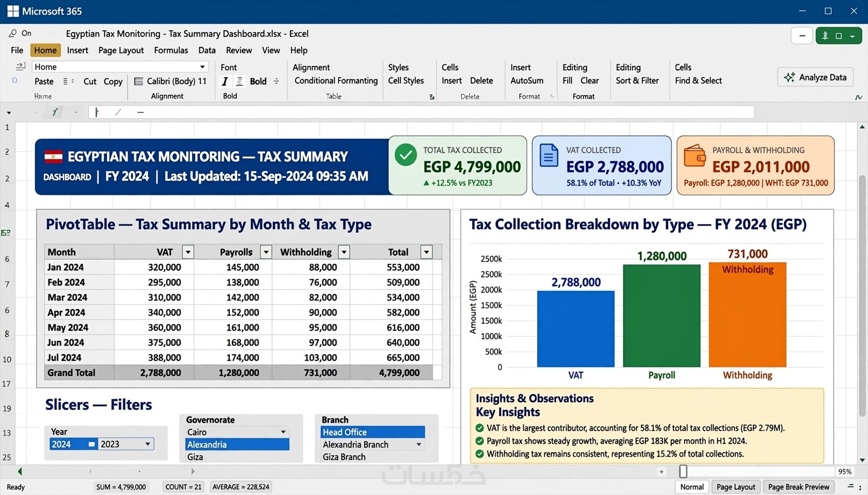
Task: Click the font list icon beside Calibri
Action: click(x=138, y=81)
